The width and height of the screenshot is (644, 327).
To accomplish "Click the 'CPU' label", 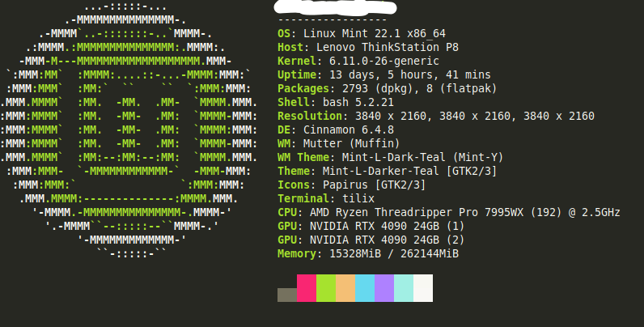I will pos(287,212).
